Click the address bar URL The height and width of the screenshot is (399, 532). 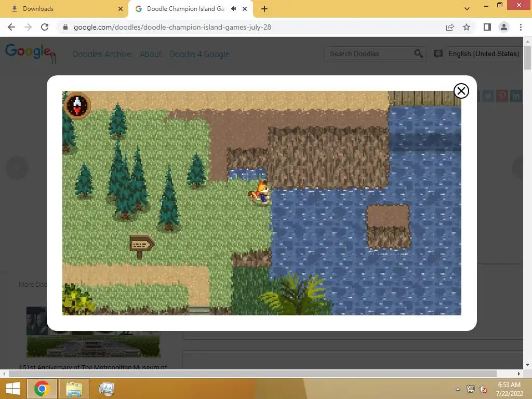(172, 27)
